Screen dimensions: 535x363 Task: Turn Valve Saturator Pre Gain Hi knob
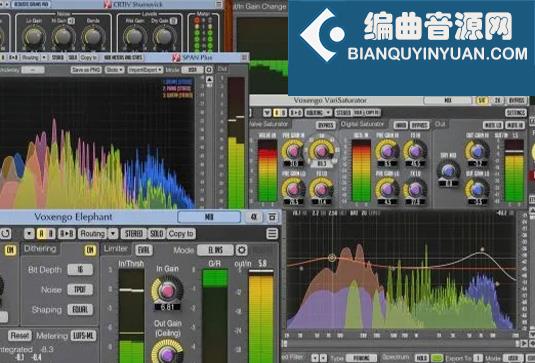coord(293,150)
